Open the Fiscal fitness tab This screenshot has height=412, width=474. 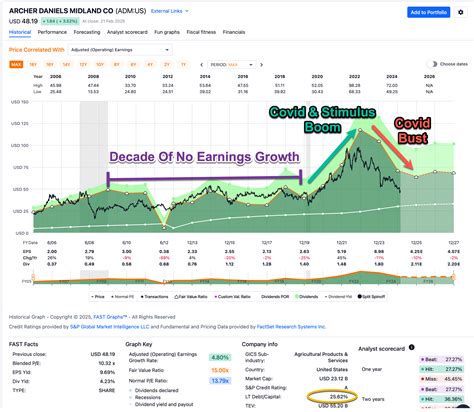201,32
